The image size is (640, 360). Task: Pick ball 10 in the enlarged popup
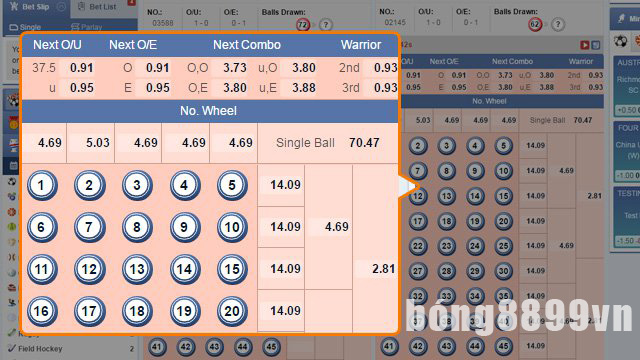tap(232, 227)
